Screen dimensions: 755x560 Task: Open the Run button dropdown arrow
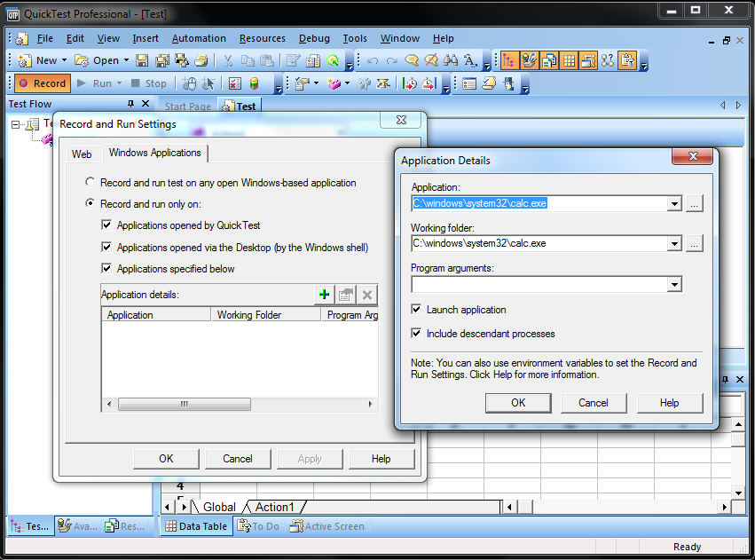(120, 83)
